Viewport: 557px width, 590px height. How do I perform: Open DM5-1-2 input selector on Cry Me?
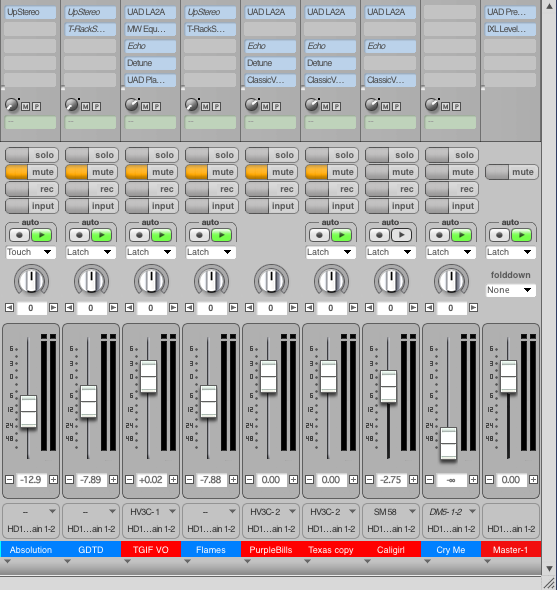tap(451, 512)
